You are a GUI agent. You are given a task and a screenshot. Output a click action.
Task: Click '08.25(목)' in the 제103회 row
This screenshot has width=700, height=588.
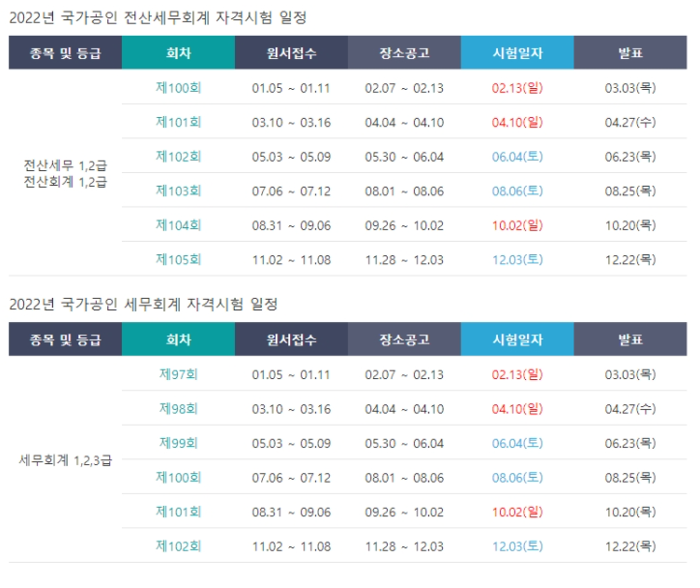pos(630,191)
